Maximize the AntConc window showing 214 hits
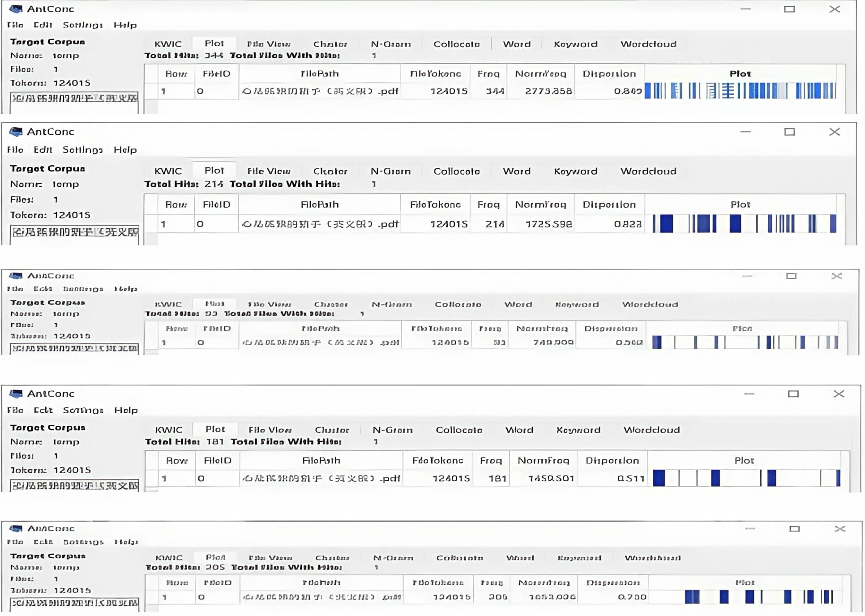 [x=789, y=132]
